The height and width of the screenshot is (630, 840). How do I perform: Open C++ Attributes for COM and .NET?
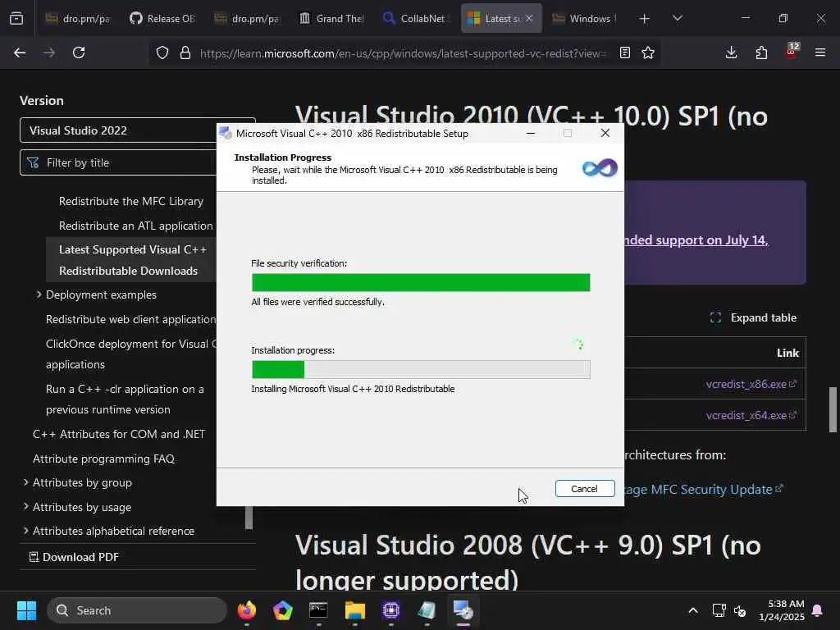click(119, 434)
